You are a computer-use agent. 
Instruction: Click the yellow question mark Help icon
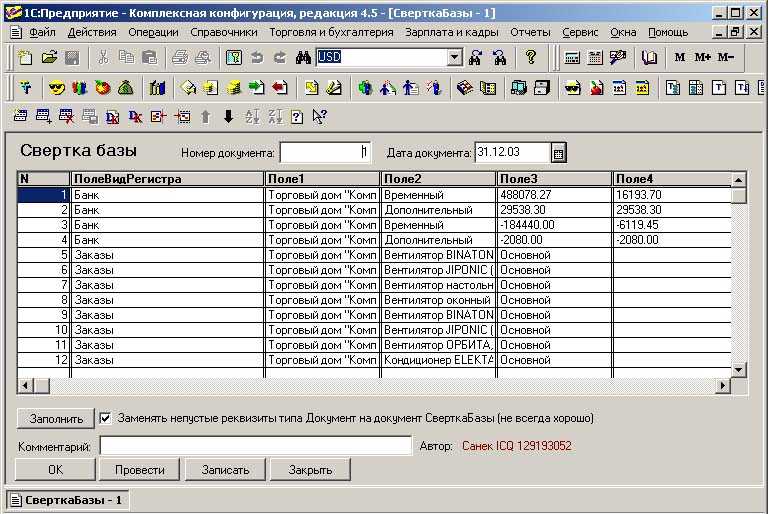pyautogui.click(x=530, y=58)
